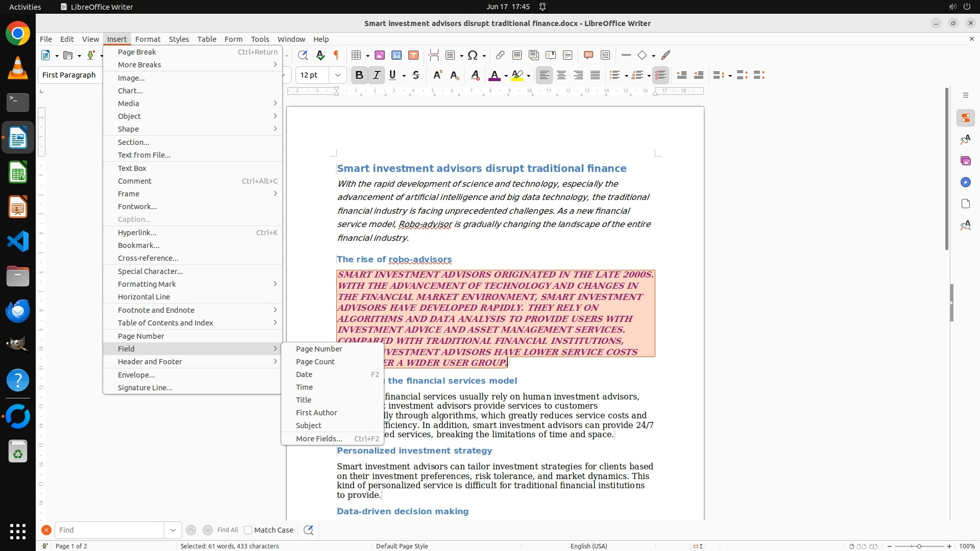
Task: Insert a special character using the Omega icon
Action: point(473,55)
